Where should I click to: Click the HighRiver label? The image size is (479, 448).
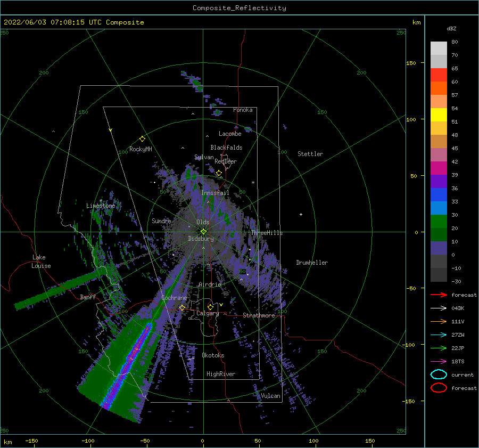(221, 374)
